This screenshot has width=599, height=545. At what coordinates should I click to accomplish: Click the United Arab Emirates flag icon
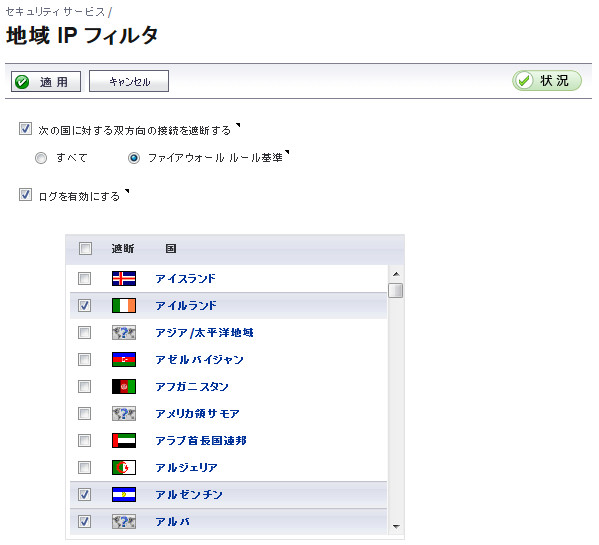124,440
